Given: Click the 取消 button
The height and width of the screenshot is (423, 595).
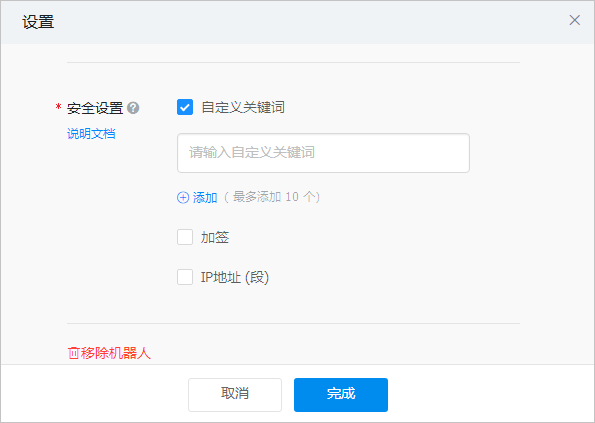Looking at the screenshot, I should pos(235,395).
